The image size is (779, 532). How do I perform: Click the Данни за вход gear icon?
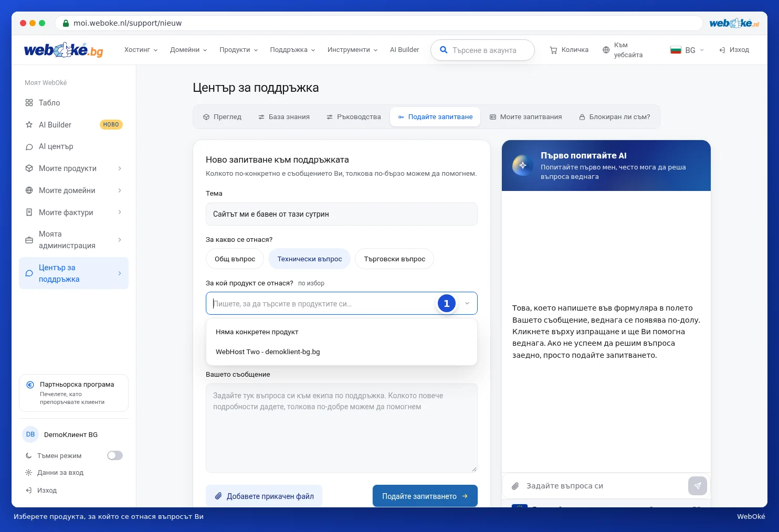coord(29,473)
